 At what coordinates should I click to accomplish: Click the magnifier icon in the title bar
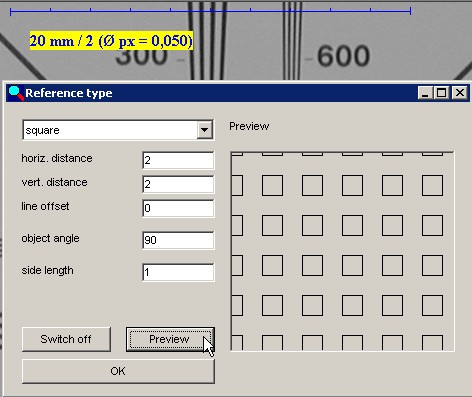pyautogui.click(x=16, y=93)
